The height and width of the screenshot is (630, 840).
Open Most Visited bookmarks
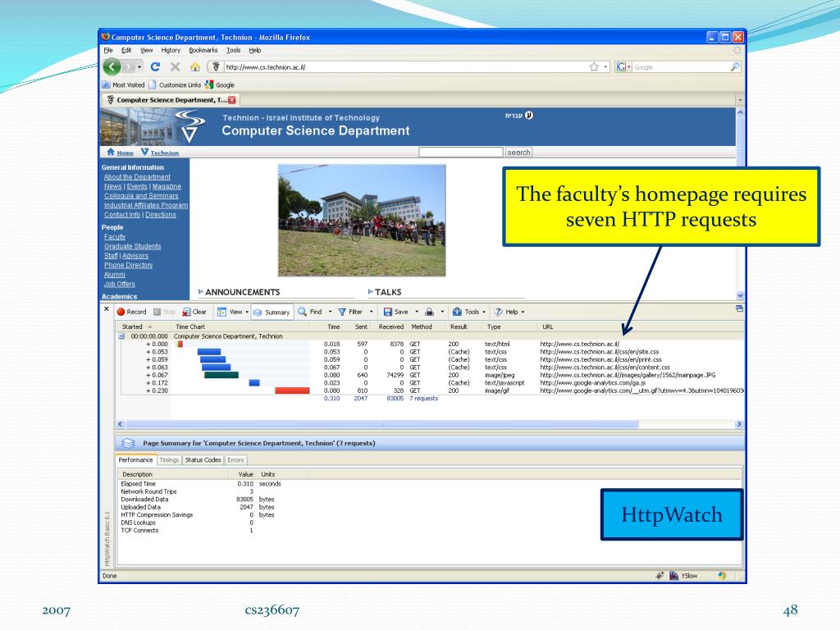[124, 84]
